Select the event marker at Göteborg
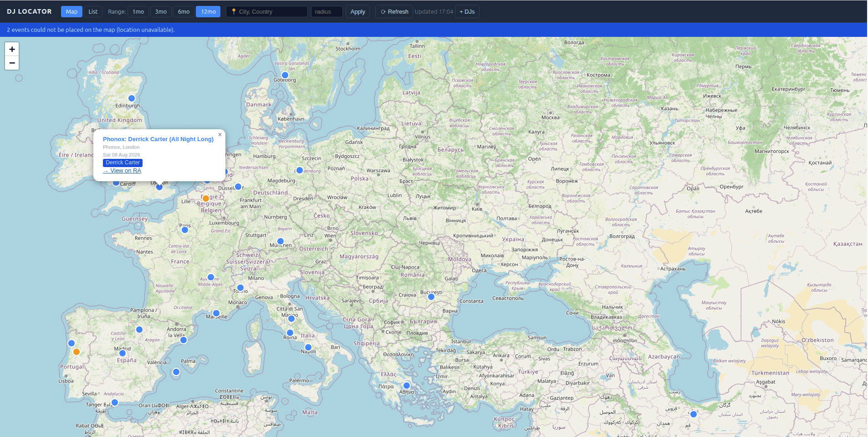 tap(285, 75)
